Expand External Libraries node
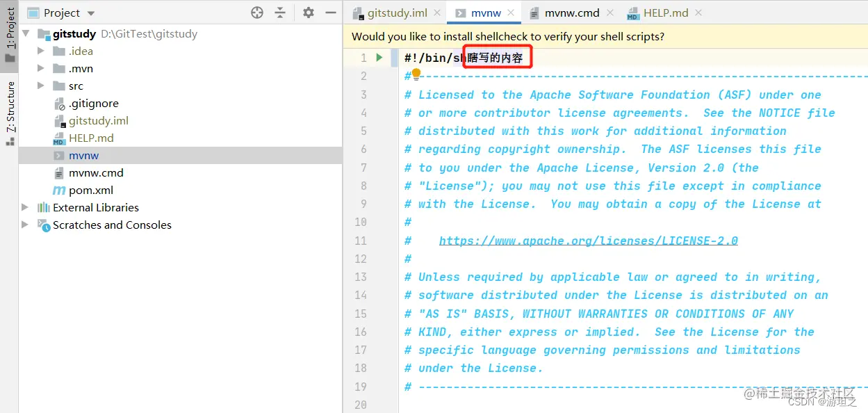Screen dimensions: 868x413 click(x=26, y=207)
